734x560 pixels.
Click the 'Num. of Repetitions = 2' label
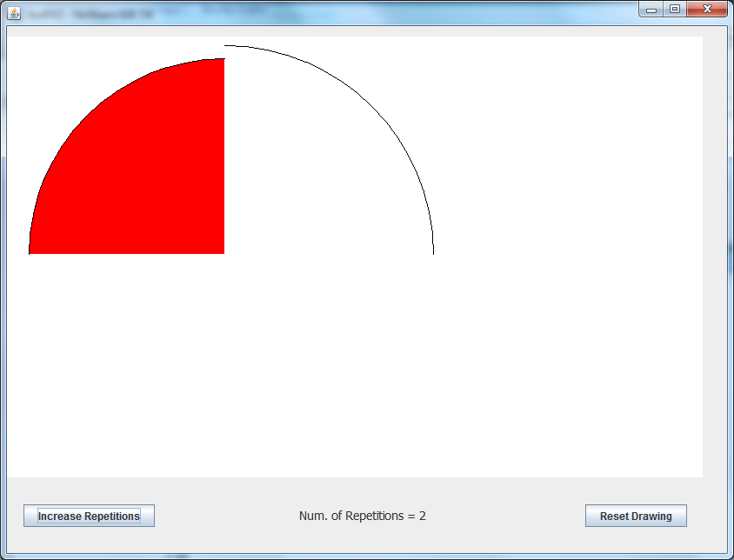click(362, 516)
